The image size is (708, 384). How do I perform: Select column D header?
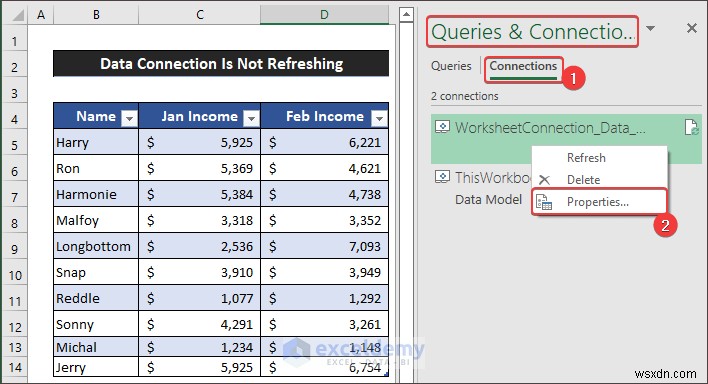[x=324, y=15]
